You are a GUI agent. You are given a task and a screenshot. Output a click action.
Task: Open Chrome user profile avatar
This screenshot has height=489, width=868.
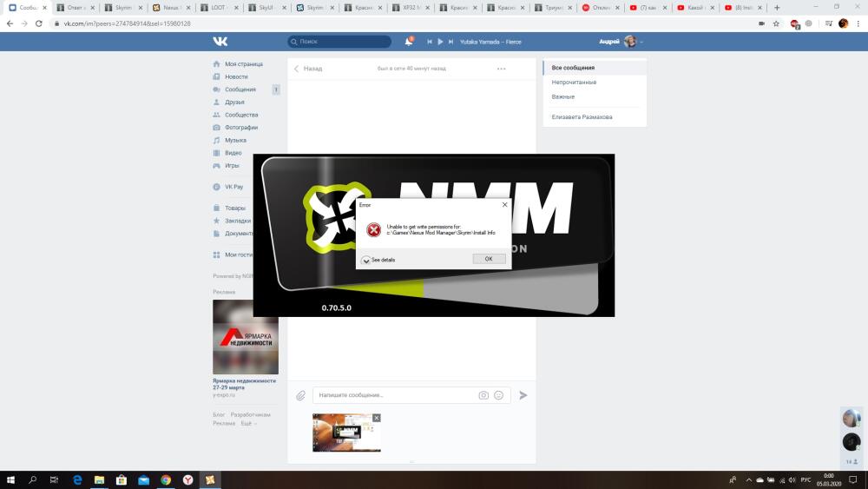point(843,23)
